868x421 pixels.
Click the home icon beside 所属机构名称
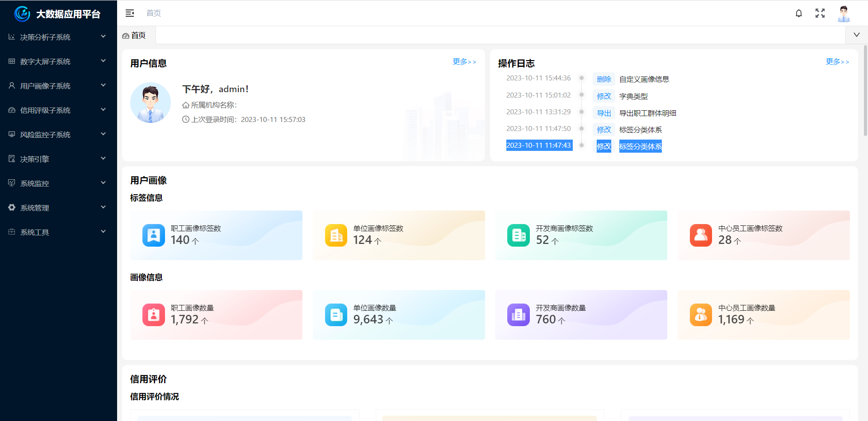click(x=185, y=105)
